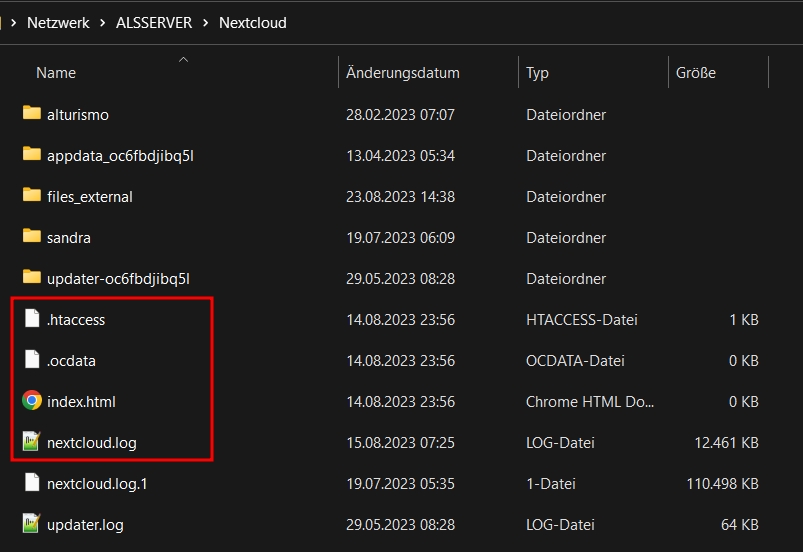Click the 64 KB size value

click(739, 524)
